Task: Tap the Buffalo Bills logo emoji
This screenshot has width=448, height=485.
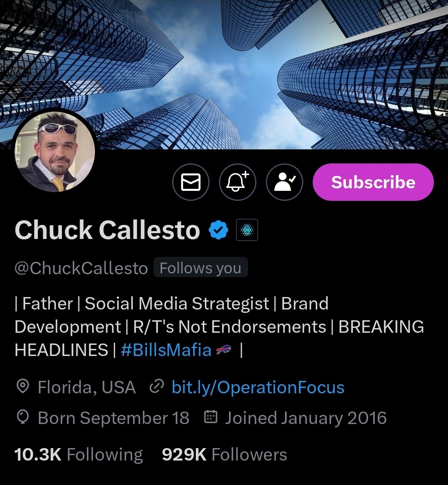Action: point(224,350)
